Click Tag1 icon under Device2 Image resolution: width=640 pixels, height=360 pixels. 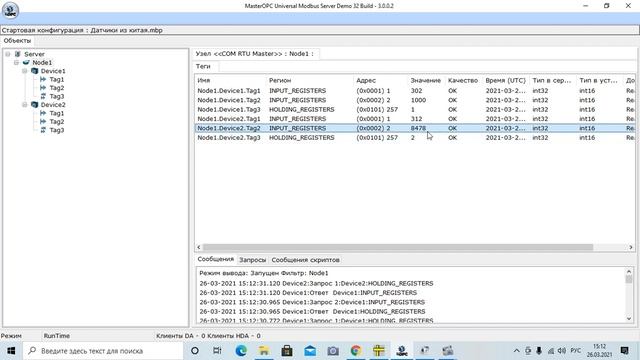click(x=43, y=113)
